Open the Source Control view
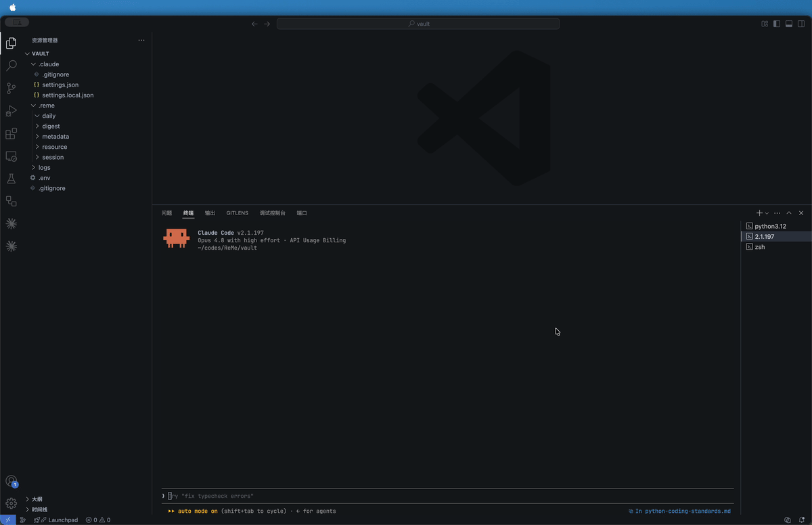This screenshot has width=812, height=525. coord(11,89)
